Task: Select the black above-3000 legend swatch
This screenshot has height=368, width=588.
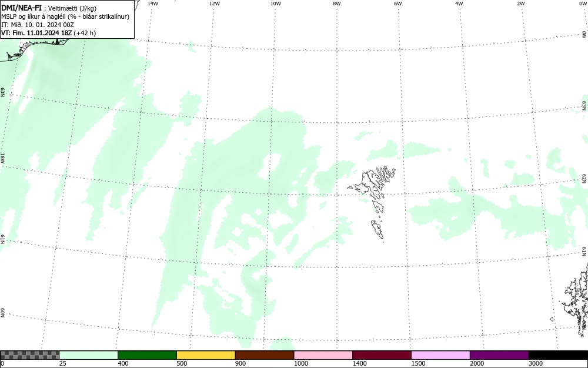Action: 558,355
